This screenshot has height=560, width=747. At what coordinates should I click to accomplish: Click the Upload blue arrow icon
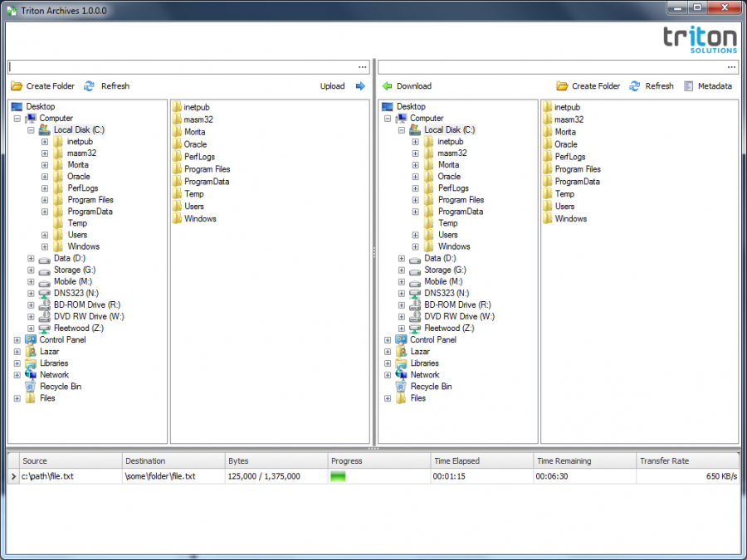point(360,86)
